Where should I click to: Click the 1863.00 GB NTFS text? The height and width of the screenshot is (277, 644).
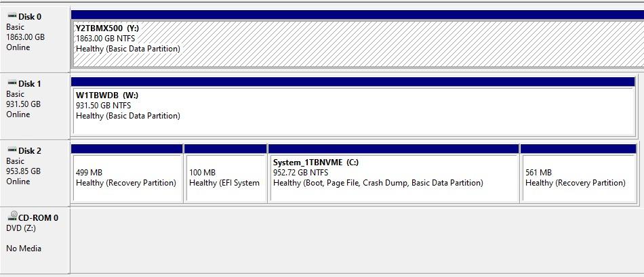point(106,39)
